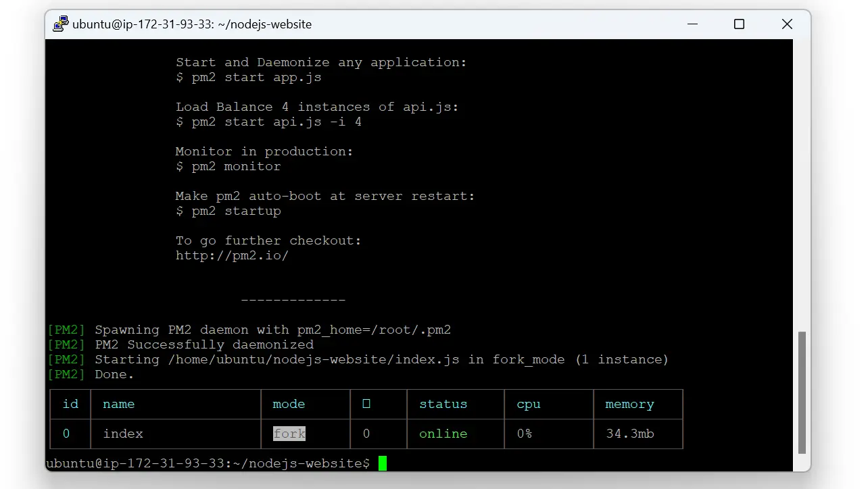
Task: Minimize the terminal window
Action: (x=692, y=24)
